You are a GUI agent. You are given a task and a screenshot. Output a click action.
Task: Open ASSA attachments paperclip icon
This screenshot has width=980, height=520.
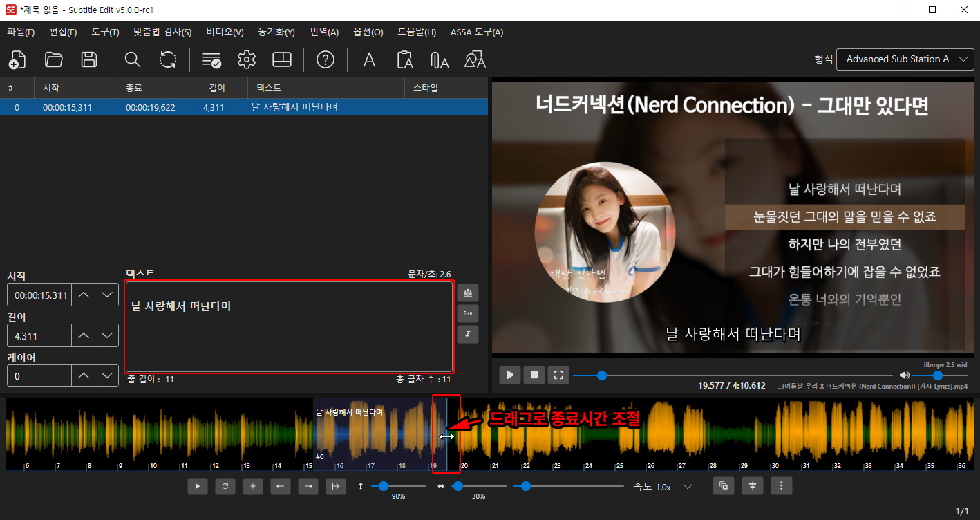pos(440,59)
